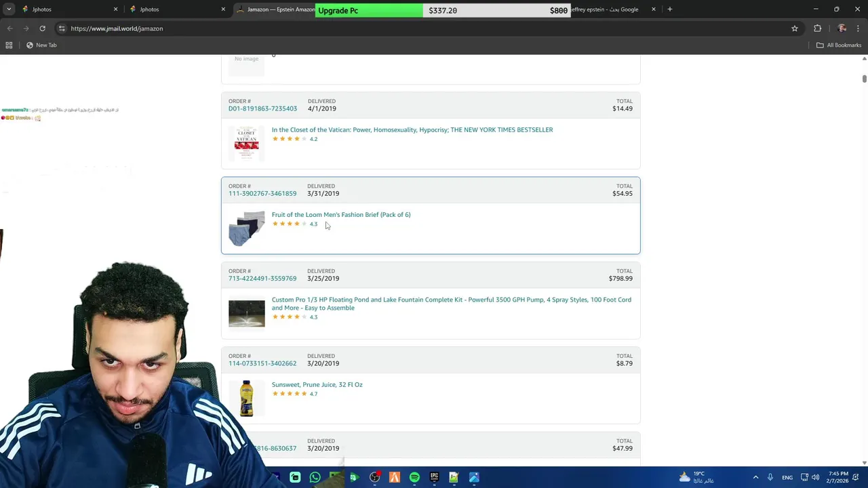Click the 4.2 star rating for Vatican book

[x=294, y=139]
